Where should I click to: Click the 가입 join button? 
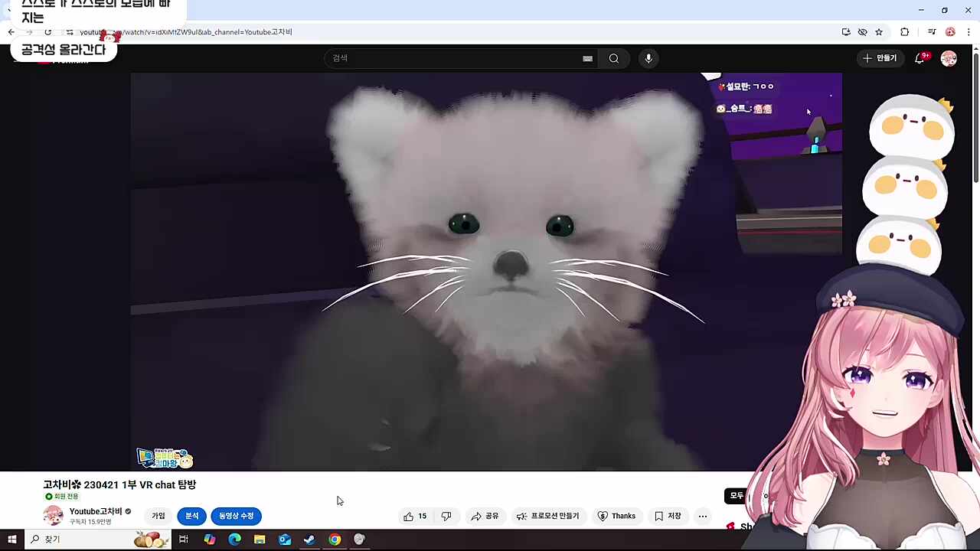pyautogui.click(x=158, y=517)
